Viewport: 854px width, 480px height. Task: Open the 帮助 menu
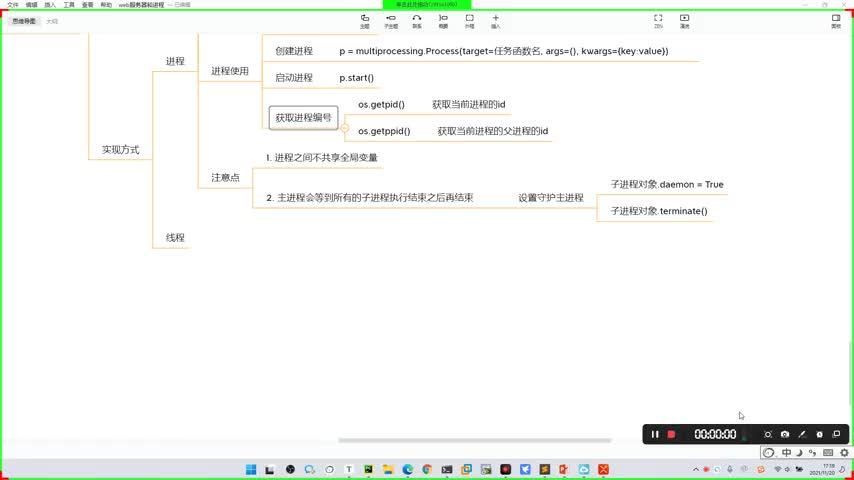pyautogui.click(x=106, y=4)
